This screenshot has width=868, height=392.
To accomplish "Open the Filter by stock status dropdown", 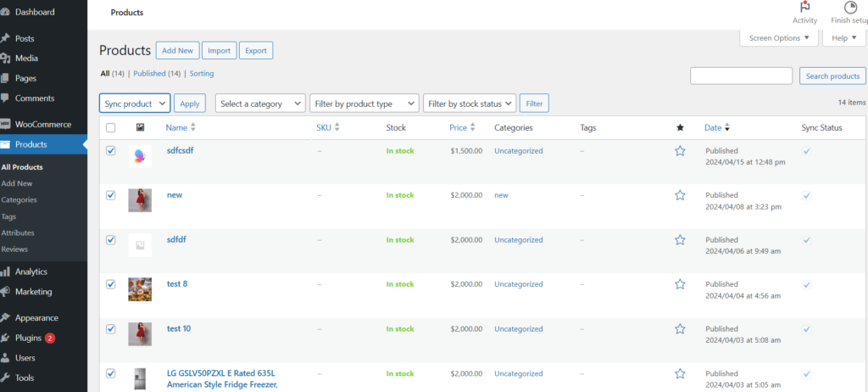I will tap(469, 104).
